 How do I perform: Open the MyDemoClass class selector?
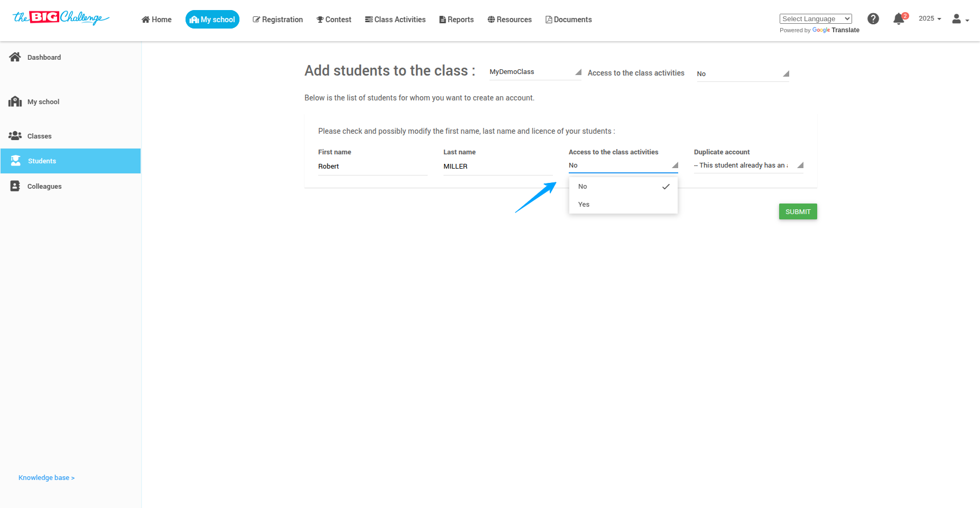pos(535,72)
